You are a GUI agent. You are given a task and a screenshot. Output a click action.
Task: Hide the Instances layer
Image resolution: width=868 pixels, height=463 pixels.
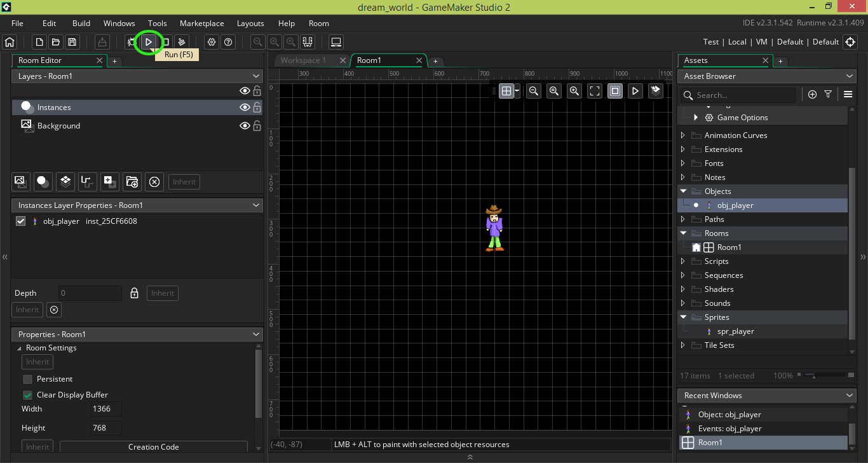tap(245, 107)
